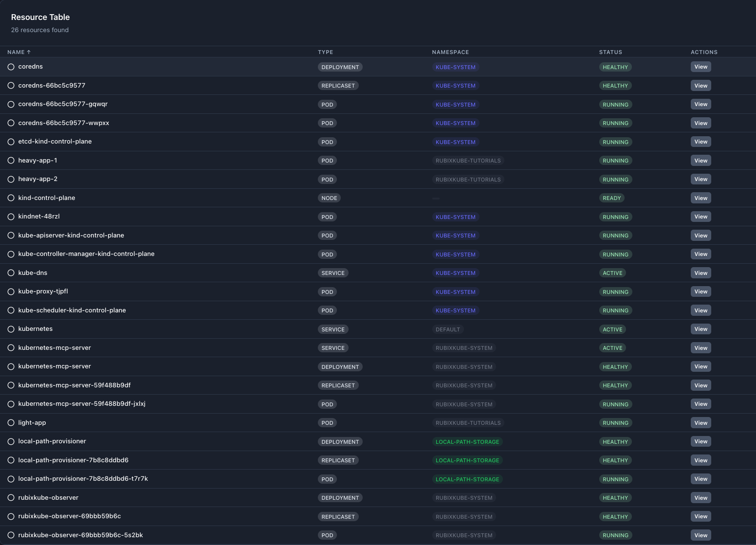View details of the coredns deployment
Viewport: 756px width, 545px height.
coord(701,67)
